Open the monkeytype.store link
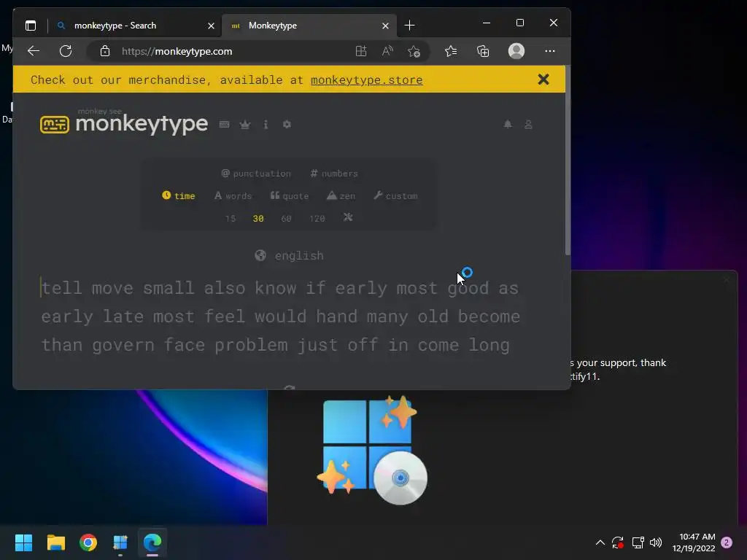Screen dimensions: 747x560 [x=366, y=80]
